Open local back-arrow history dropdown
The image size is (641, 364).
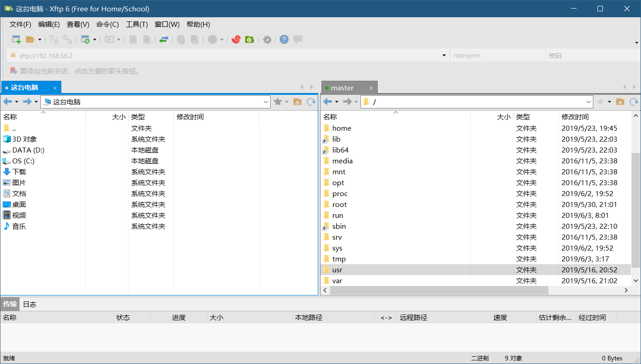coord(17,102)
